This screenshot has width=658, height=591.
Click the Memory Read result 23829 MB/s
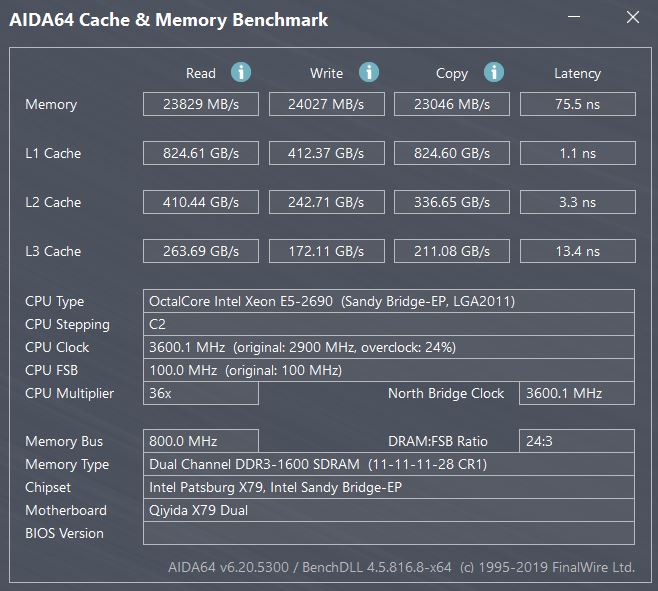[201, 104]
